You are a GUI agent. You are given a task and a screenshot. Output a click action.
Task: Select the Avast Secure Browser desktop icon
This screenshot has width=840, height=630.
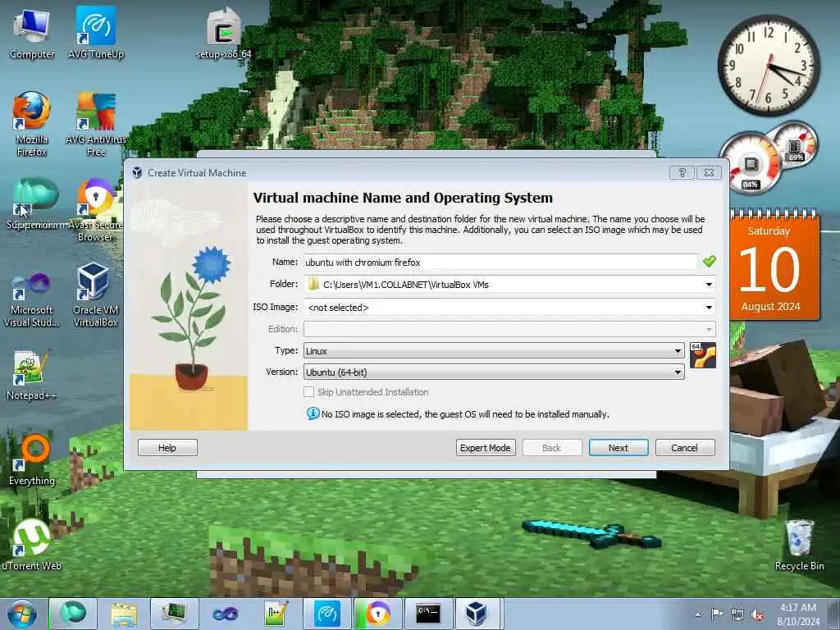96,210
